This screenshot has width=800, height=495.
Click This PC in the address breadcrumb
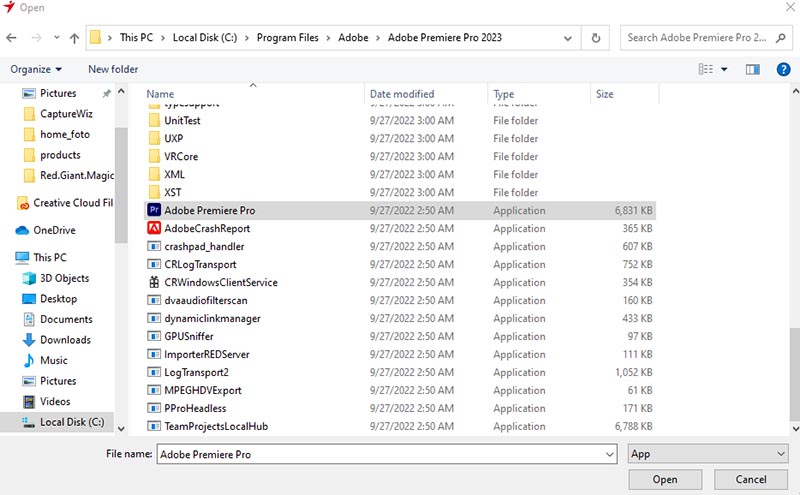[x=136, y=38]
